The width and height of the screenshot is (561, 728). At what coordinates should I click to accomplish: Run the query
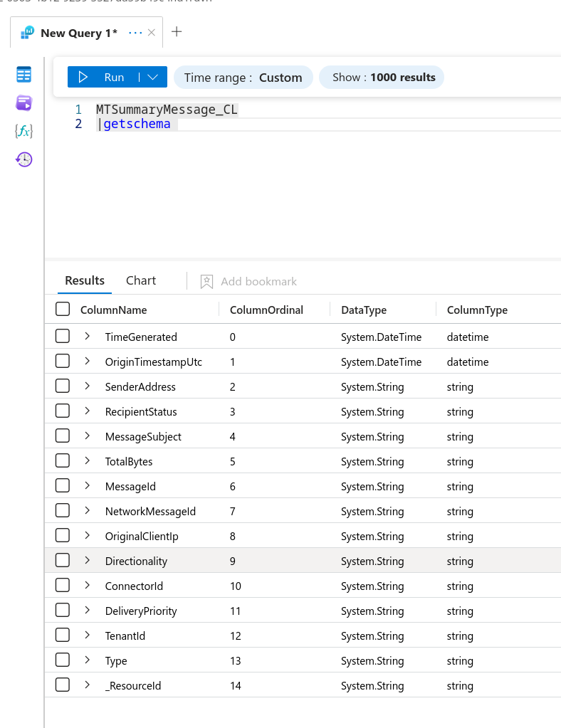(x=103, y=78)
